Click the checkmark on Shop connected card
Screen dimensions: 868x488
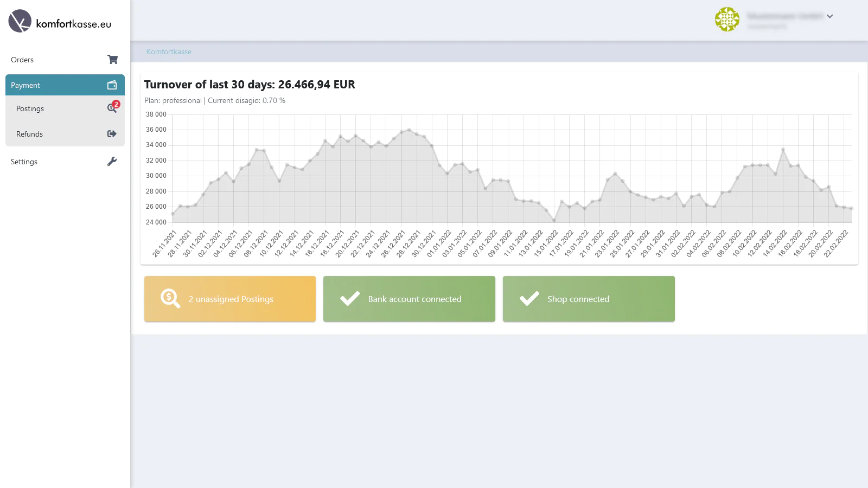click(529, 299)
